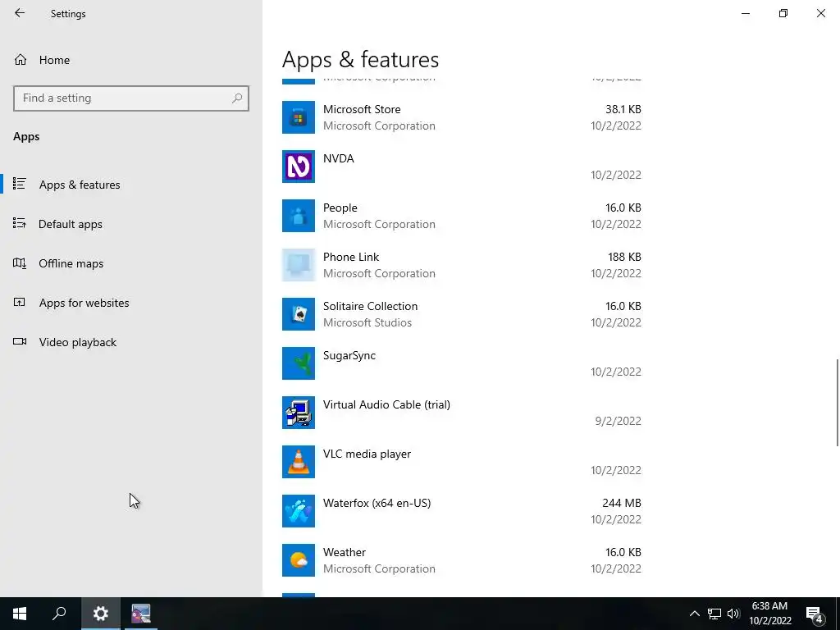Viewport: 840px width, 630px height.
Task: Click the search magnifier in Find a setting
Action: (x=237, y=98)
